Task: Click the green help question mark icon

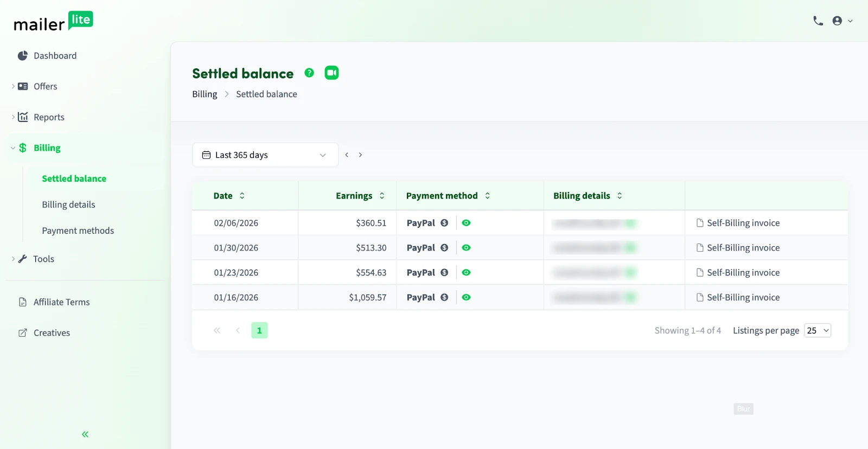Action: [x=309, y=73]
